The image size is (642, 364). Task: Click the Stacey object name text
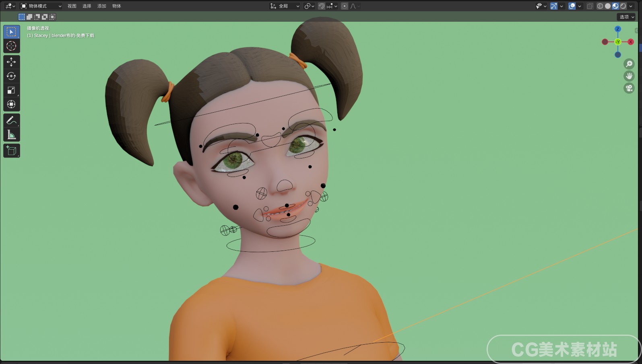point(41,35)
